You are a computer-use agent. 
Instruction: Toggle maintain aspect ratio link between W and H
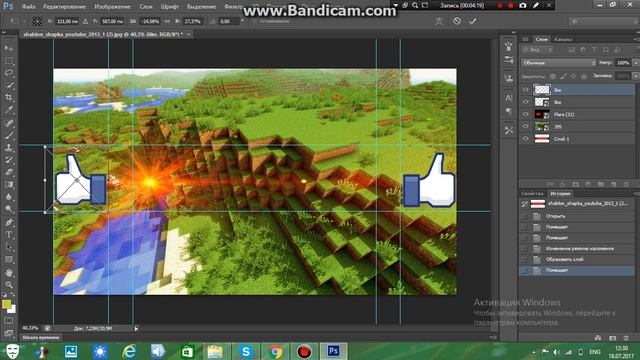click(168, 21)
